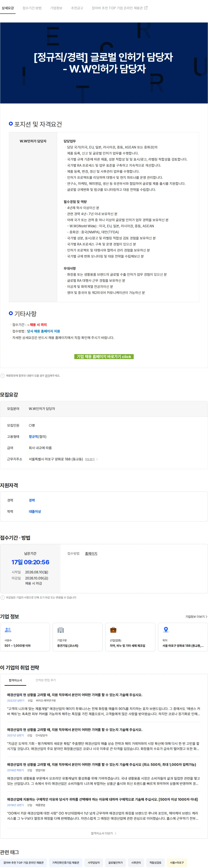Switch to 접수기간·방법 tab
Screen dimensions: 208x868
(x=32, y=8)
